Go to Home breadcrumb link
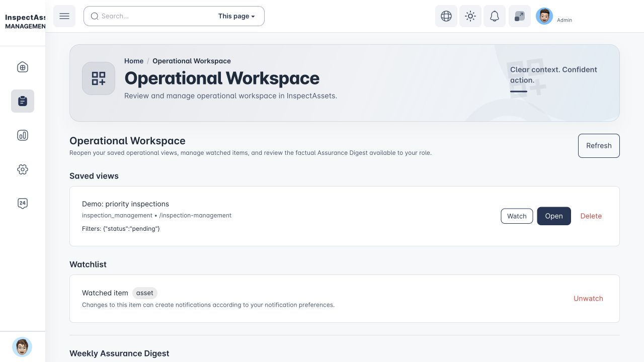Viewport: 644px width, 362px height. pos(134,61)
